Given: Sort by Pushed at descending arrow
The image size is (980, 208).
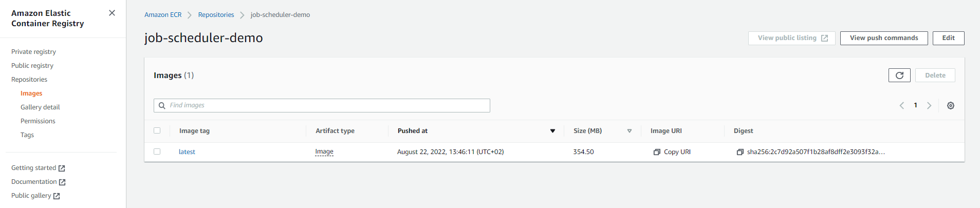Looking at the screenshot, I should (x=553, y=131).
